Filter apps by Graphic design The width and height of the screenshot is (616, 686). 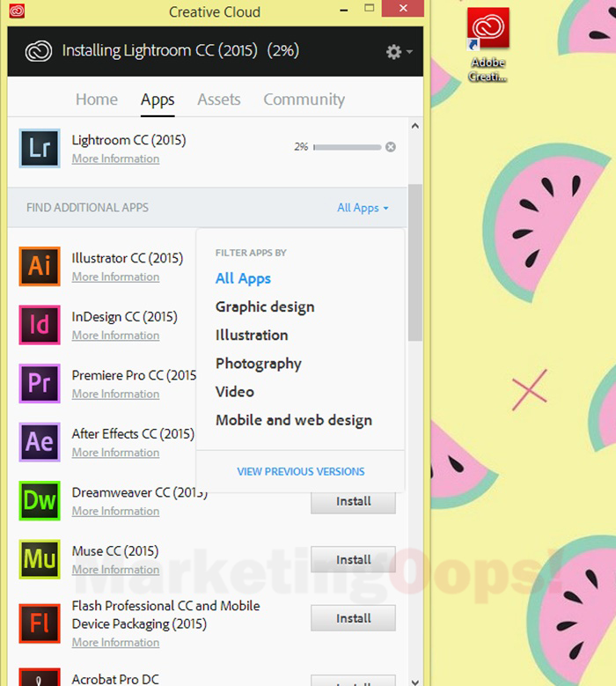click(x=265, y=307)
